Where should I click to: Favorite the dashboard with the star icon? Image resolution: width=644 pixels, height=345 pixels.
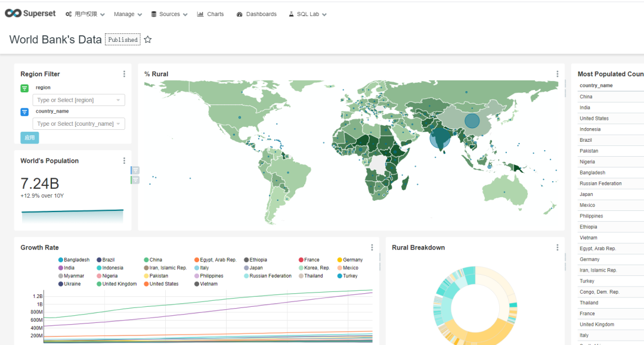click(x=148, y=40)
